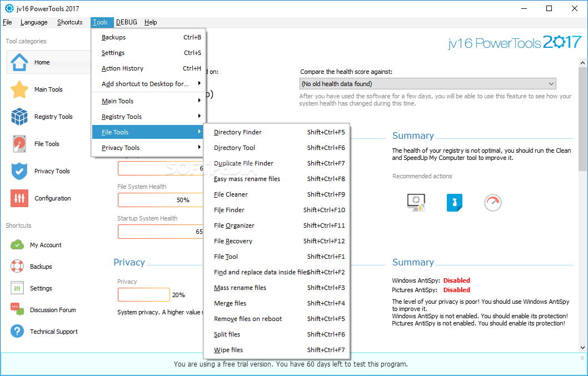Choose Backups from the Tools menu
This screenshot has height=376, width=588.
[x=150, y=37]
